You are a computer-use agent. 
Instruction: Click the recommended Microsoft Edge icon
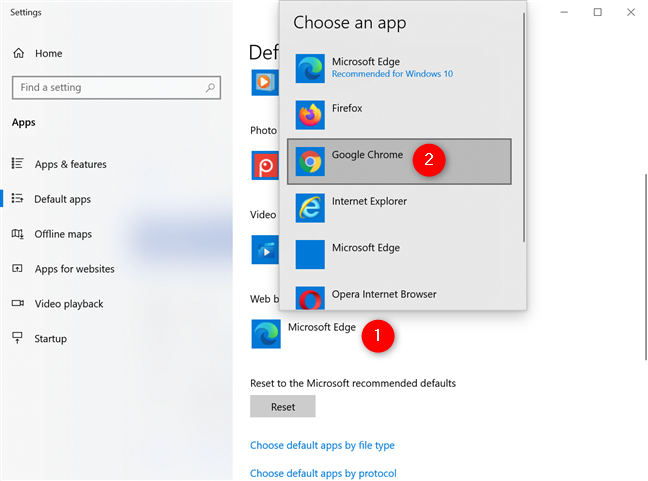(310, 69)
